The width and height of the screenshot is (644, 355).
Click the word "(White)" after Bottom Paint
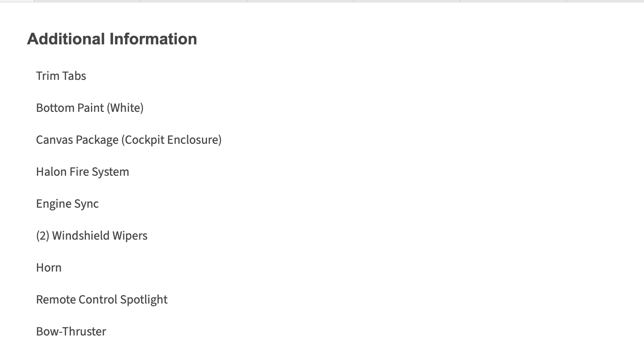click(x=126, y=108)
